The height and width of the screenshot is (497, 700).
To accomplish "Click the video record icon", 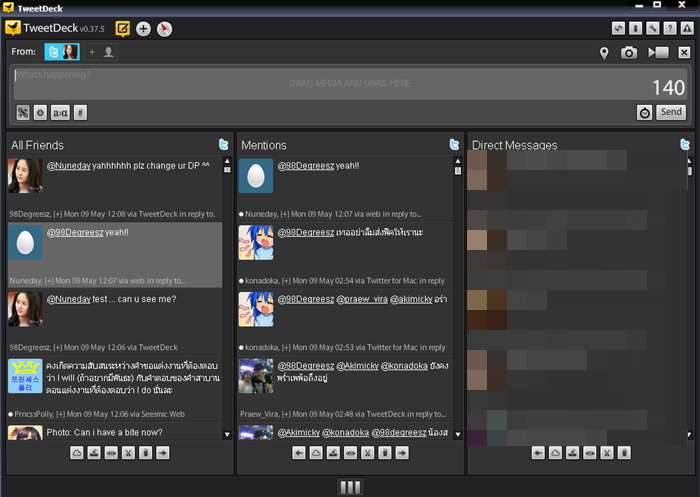I will (x=658, y=53).
